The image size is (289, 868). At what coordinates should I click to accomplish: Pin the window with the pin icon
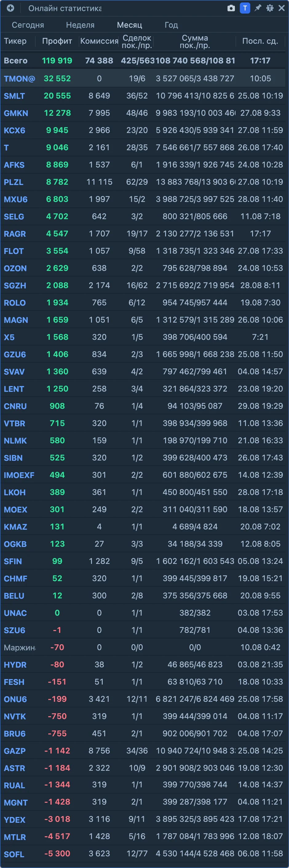coord(258,8)
